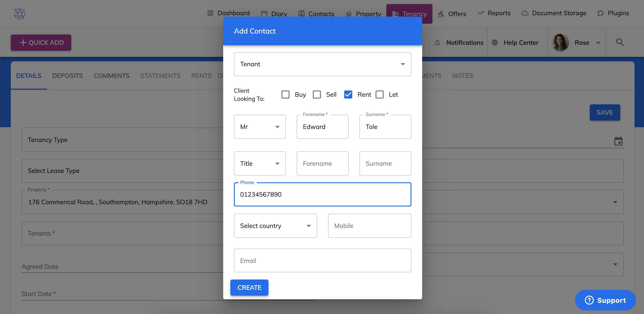Open the calendar date picker icon
644x314 pixels.
click(618, 141)
